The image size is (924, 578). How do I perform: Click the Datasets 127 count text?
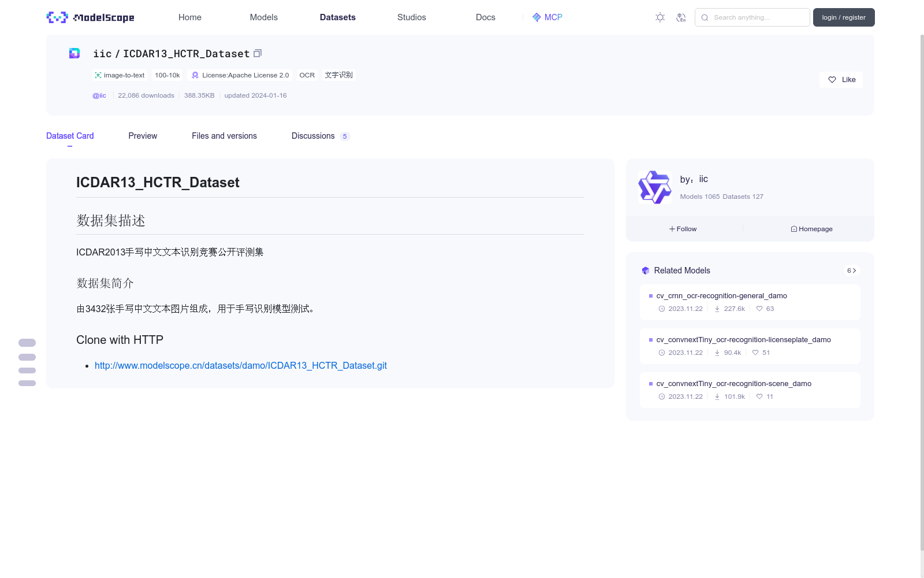(x=743, y=197)
